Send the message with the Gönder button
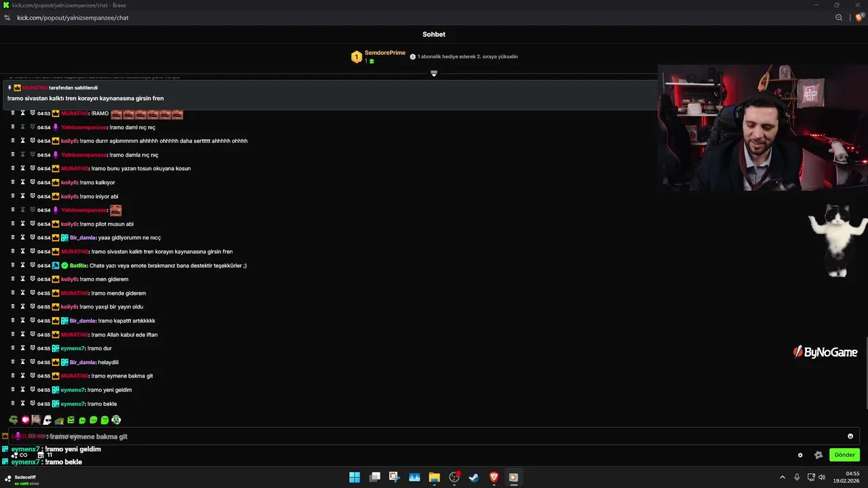868x488 pixels. (844, 455)
